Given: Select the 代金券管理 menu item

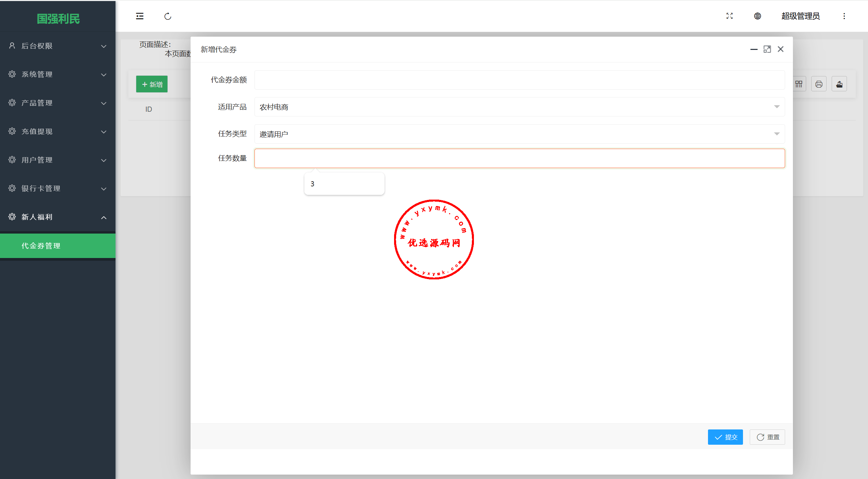Looking at the screenshot, I should coord(58,245).
